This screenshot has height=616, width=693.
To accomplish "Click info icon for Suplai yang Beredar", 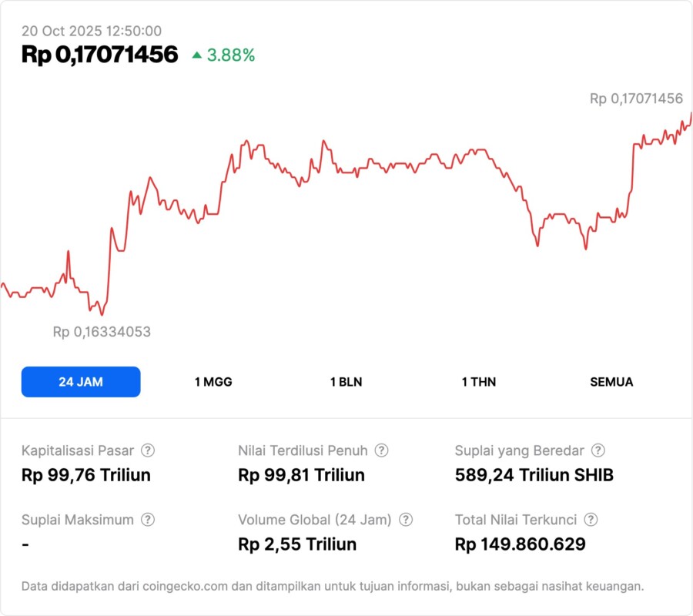I will (x=598, y=450).
